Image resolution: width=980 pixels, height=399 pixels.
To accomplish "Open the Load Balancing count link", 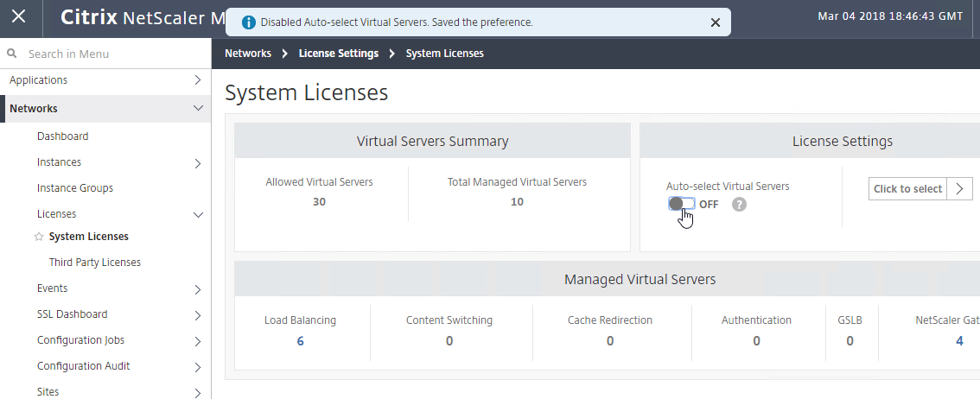I will (x=300, y=341).
